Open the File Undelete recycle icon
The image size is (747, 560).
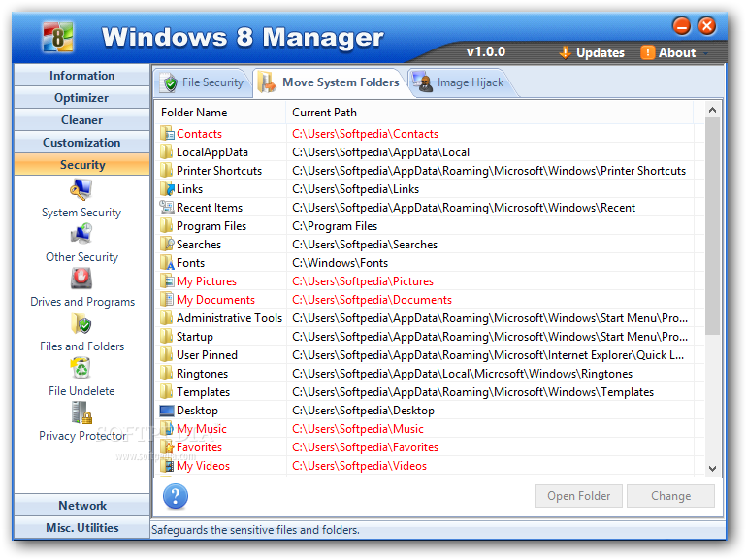[x=81, y=368]
